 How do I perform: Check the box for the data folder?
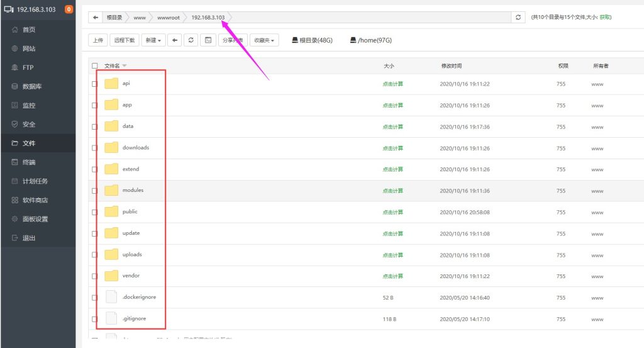tap(95, 126)
